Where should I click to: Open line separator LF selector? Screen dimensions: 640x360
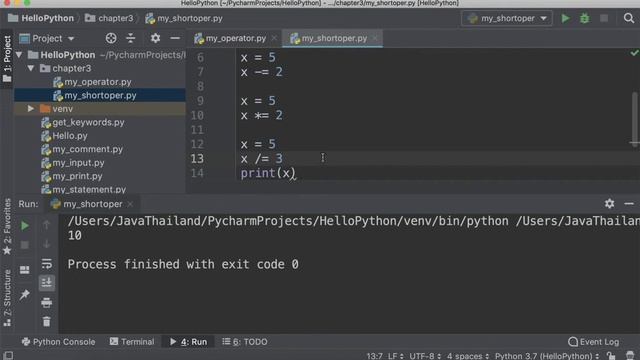coord(396,356)
